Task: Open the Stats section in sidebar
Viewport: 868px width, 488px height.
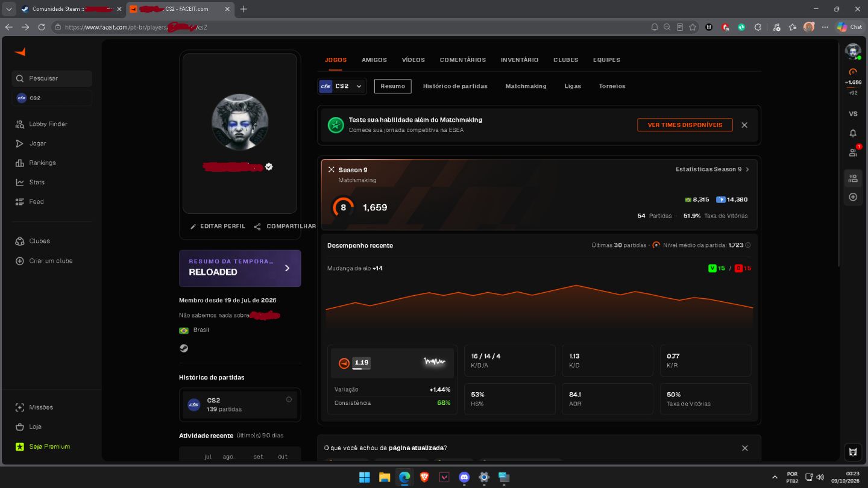Action: tap(30, 182)
